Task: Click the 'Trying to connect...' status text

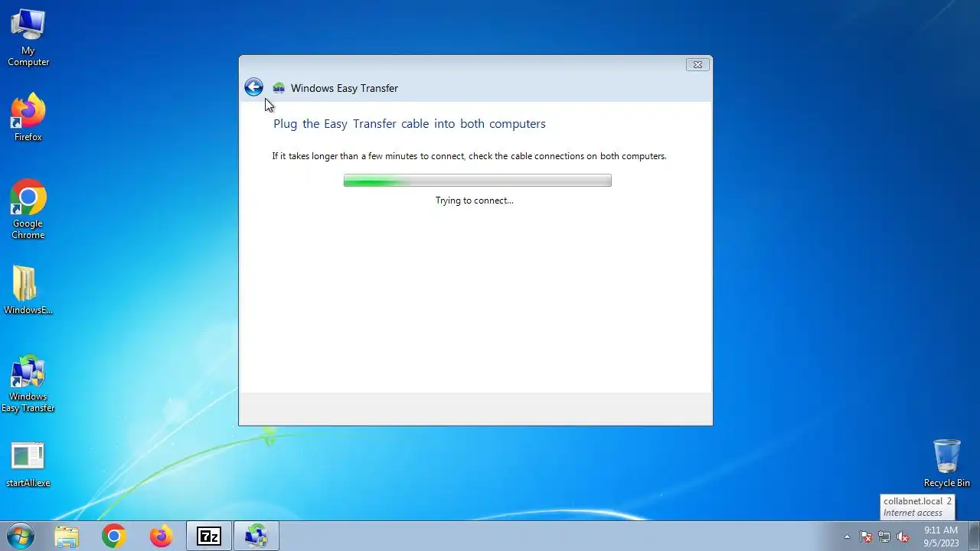Action: (475, 201)
